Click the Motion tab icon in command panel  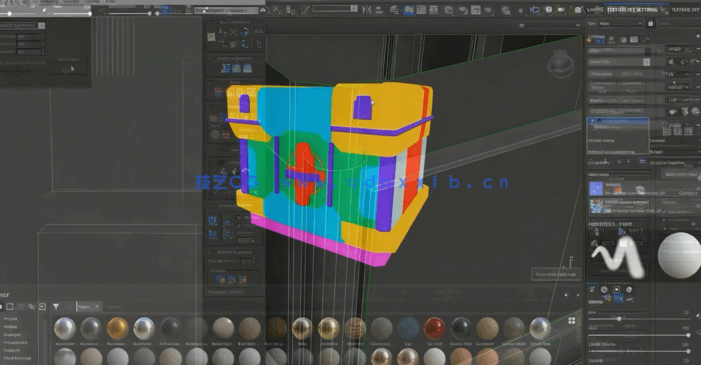(624, 40)
